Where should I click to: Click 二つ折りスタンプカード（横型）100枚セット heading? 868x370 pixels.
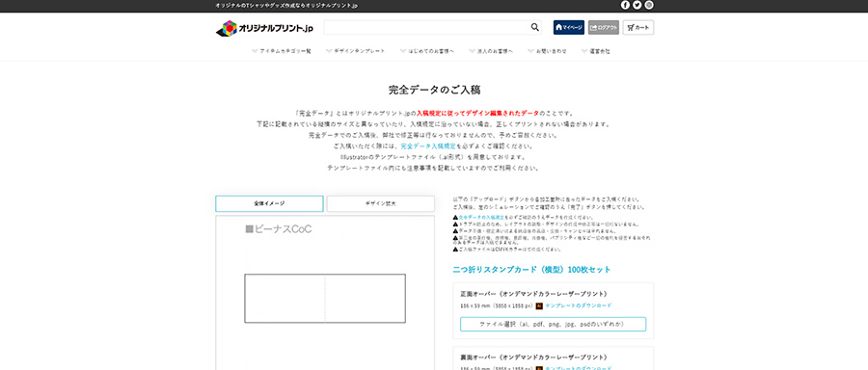point(532,270)
